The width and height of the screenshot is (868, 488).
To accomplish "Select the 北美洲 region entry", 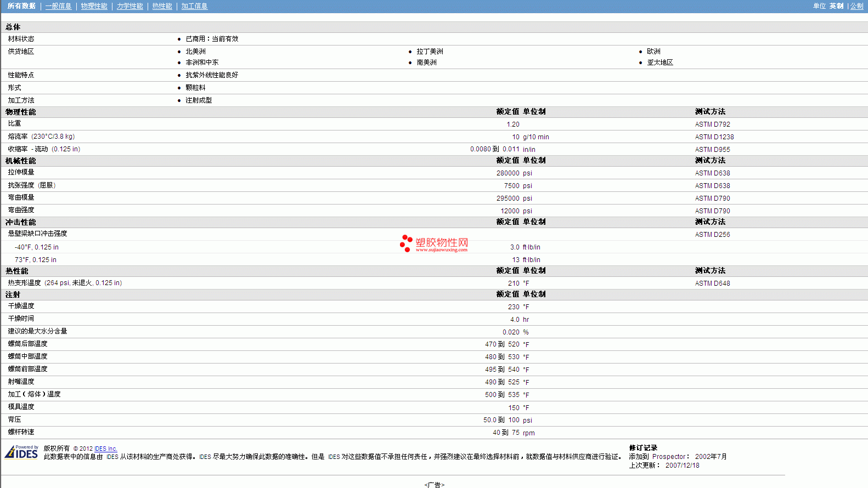I will coord(195,52).
